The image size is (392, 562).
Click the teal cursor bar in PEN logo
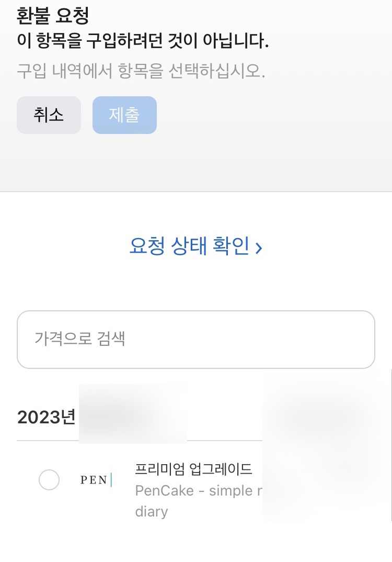111,479
